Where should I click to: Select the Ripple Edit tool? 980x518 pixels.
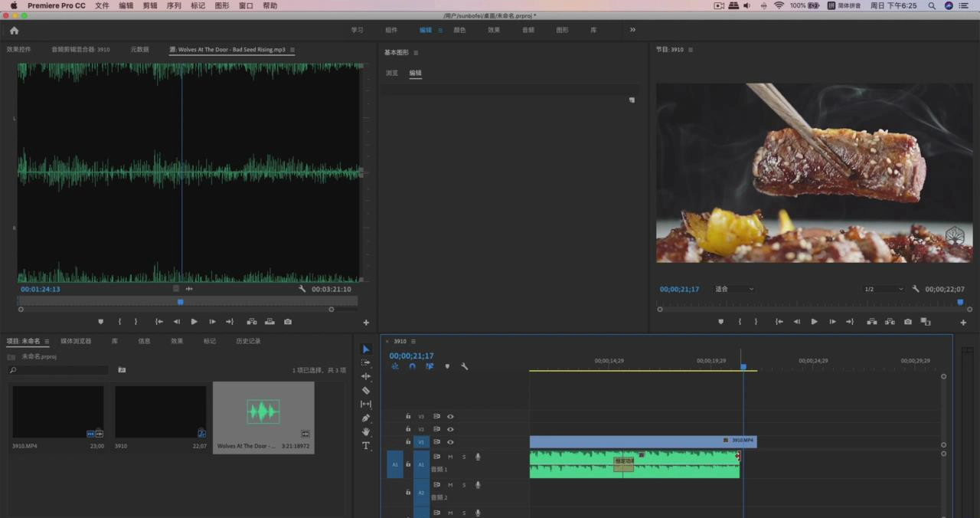click(365, 376)
